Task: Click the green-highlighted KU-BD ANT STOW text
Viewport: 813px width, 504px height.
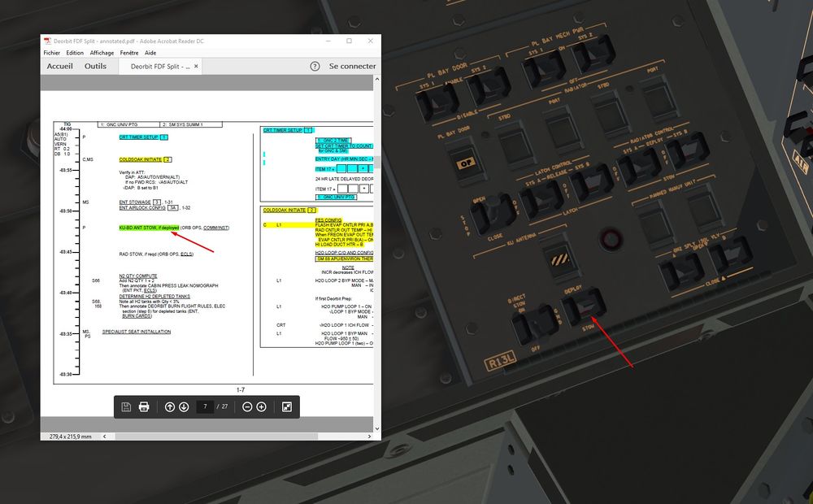Action: [x=150, y=228]
